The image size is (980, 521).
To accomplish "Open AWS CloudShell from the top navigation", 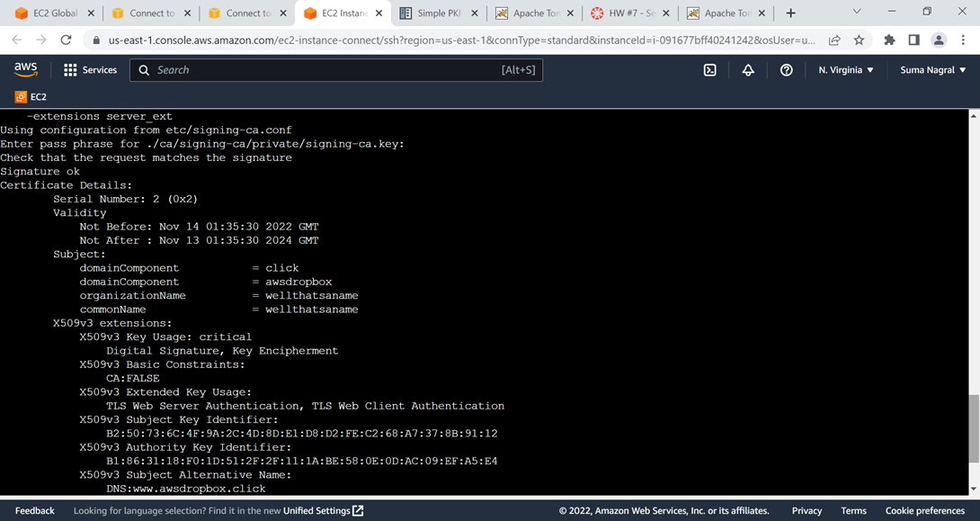I will [x=711, y=69].
